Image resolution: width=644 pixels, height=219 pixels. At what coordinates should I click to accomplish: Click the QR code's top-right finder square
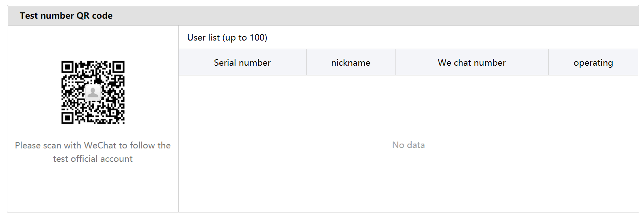pyautogui.click(x=119, y=67)
